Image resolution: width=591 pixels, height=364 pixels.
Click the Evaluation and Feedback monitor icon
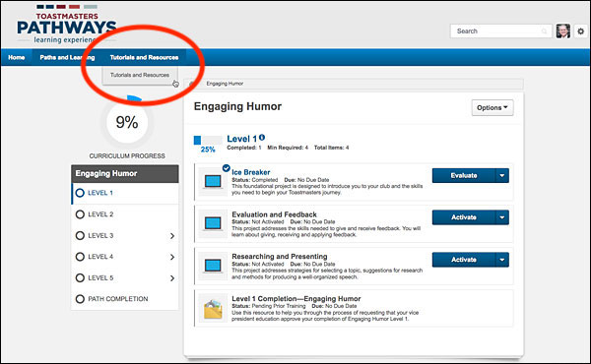pos(213,223)
